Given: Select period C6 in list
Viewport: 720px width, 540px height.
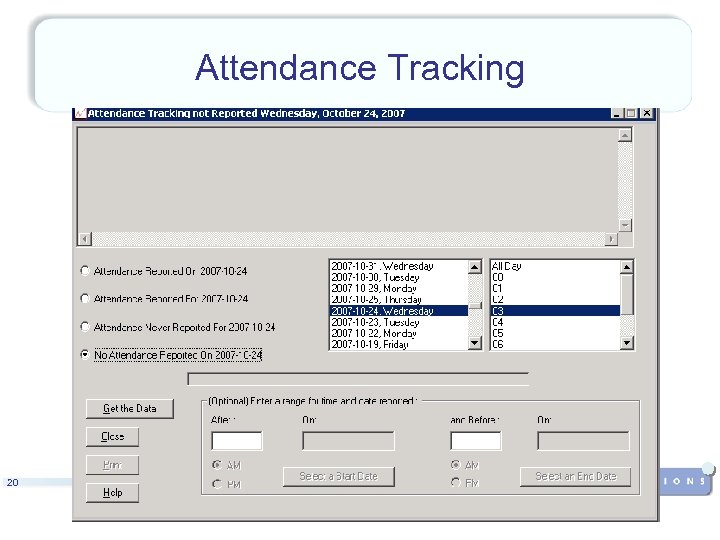Looking at the screenshot, I should pos(555,344).
